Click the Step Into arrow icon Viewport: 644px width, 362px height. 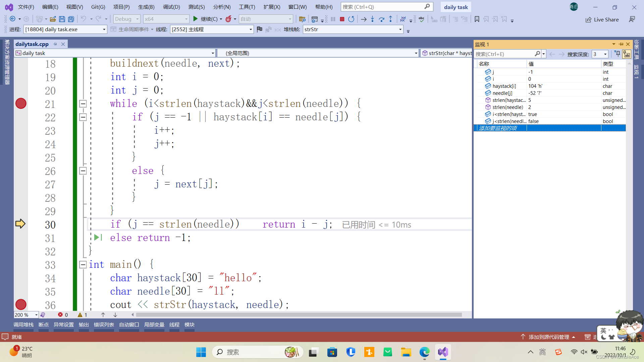(372, 19)
